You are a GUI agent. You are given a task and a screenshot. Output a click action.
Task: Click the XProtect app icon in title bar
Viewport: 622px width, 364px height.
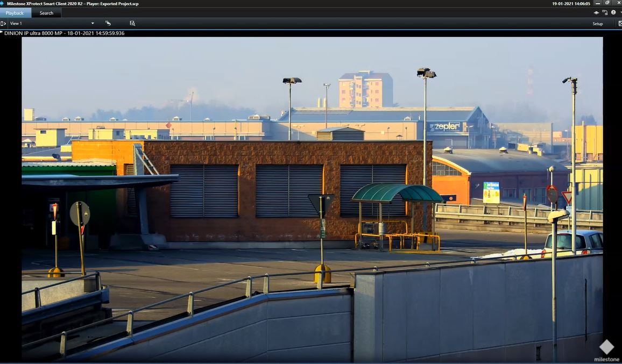pyautogui.click(x=3, y=3)
